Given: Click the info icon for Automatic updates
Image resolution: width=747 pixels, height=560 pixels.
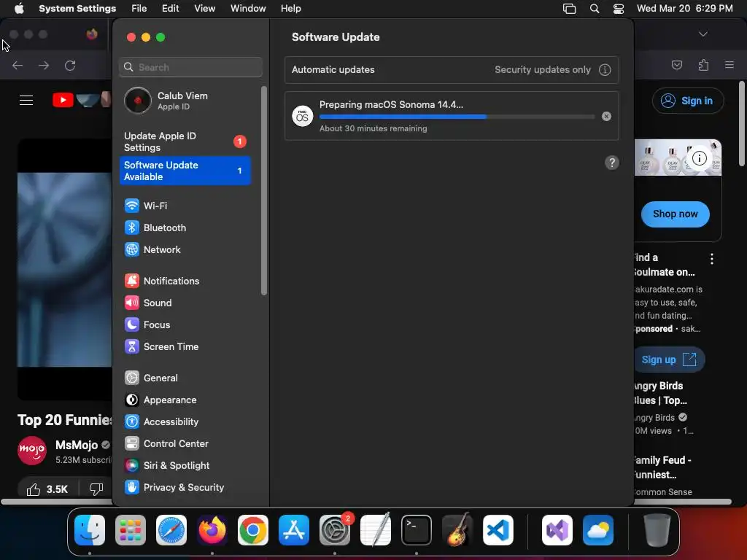Looking at the screenshot, I should pyautogui.click(x=605, y=70).
